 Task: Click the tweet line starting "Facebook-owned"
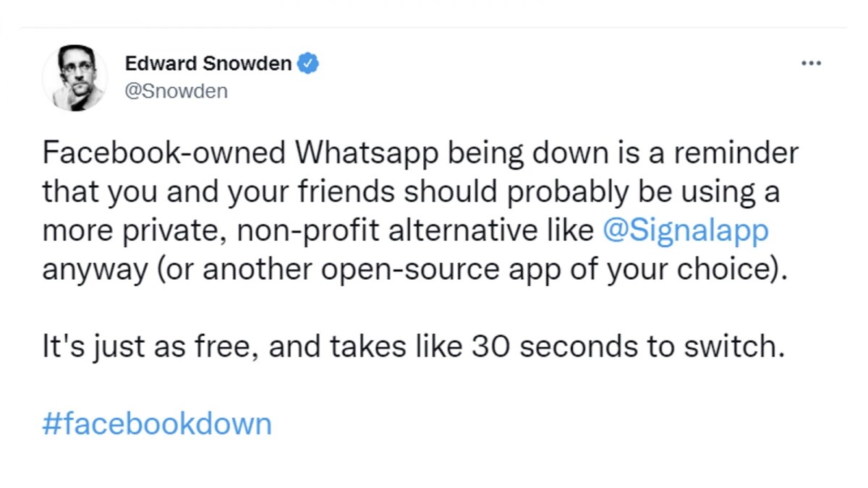coord(420,154)
